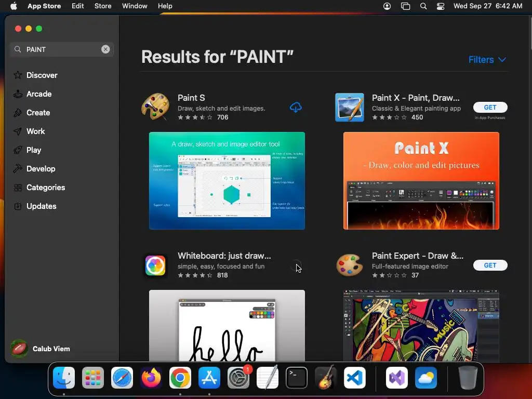This screenshot has height=399, width=532.
Task: Open the Paint X app icon
Action: click(350, 107)
